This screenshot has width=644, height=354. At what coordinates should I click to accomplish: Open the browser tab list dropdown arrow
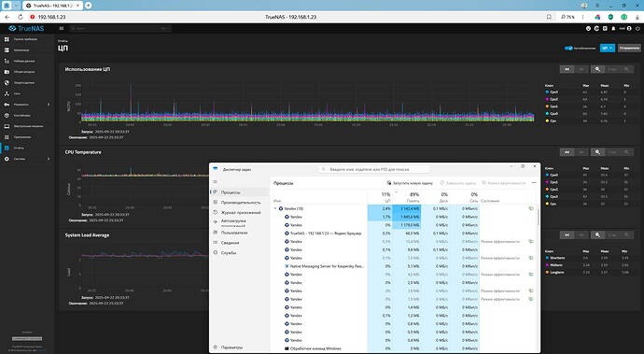point(17,6)
